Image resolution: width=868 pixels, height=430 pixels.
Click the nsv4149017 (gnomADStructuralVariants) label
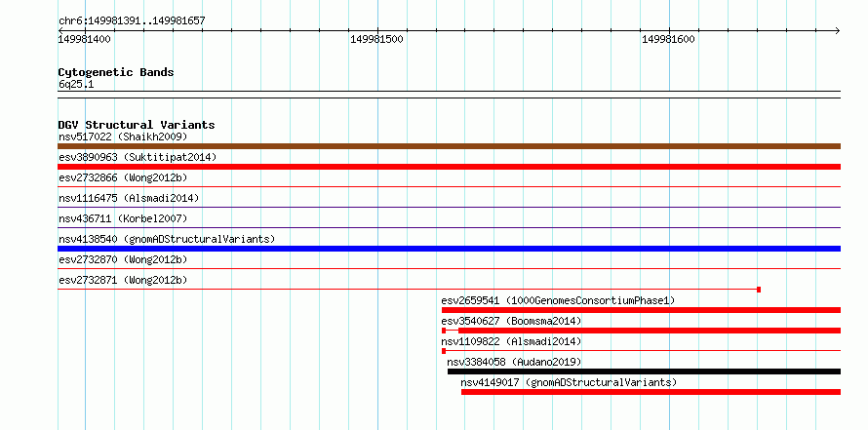tap(569, 382)
